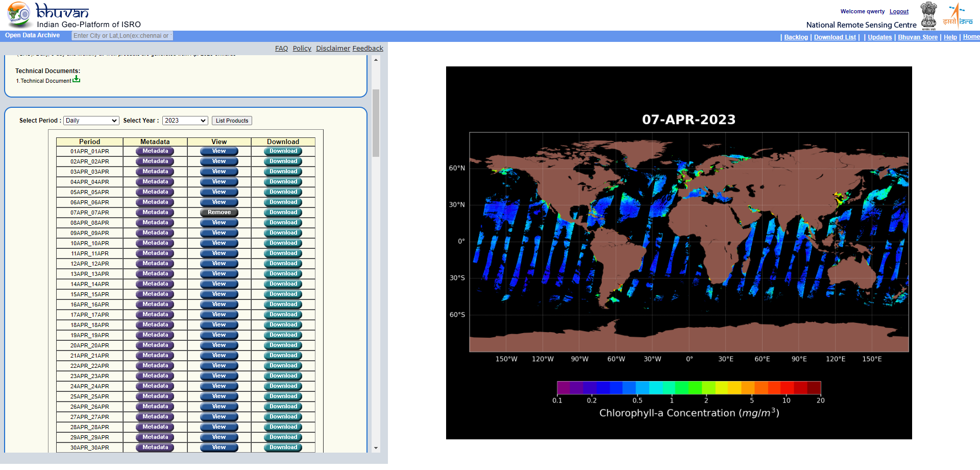Open the Help menu link
Screen dimensions: 980x470
click(x=950, y=37)
